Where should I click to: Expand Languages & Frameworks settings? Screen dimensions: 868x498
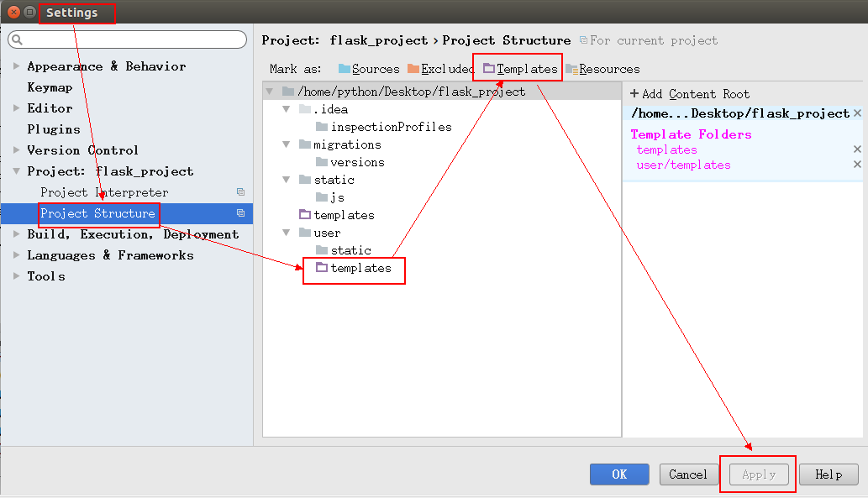point(16,255)
